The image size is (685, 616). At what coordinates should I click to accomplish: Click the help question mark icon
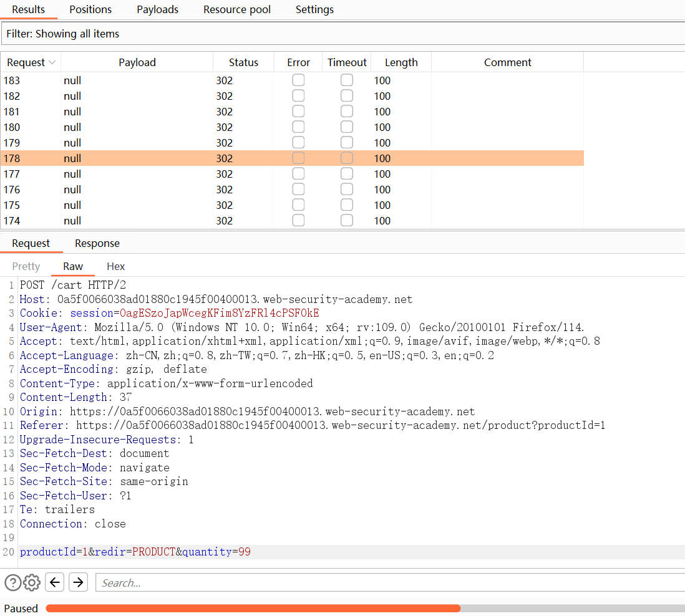pyautogui.click(x=12, y=582)
